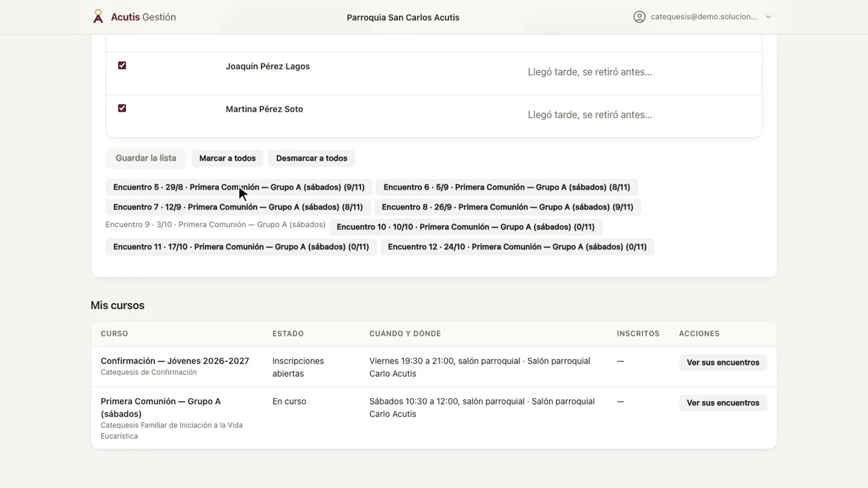Click the Mis cursos heading

pos(118,305)
